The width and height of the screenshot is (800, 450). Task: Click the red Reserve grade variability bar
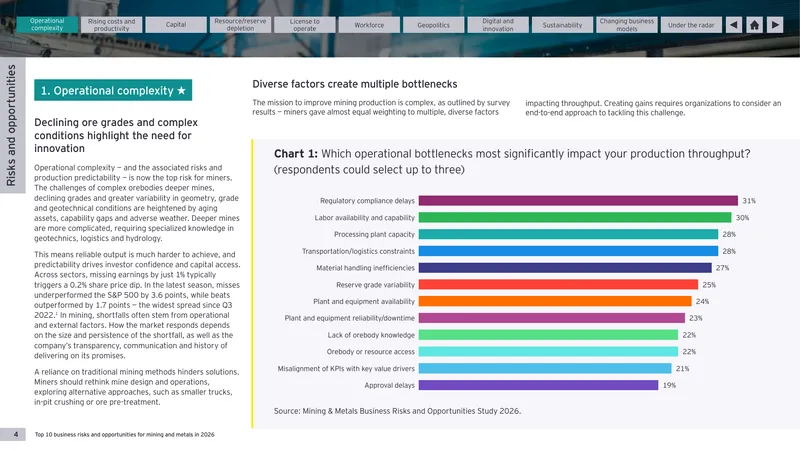pyautogui.click(x=558, y=285)
